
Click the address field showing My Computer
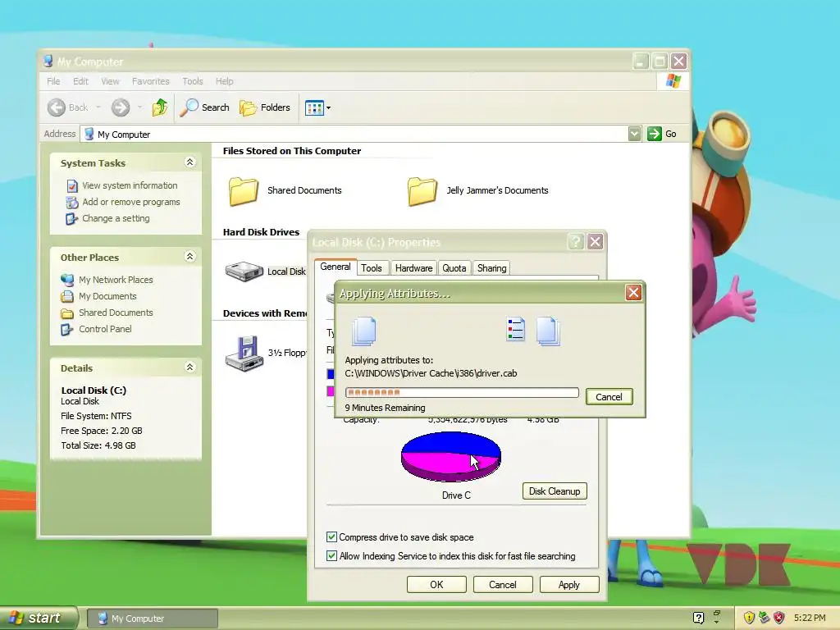click(x=354, y=134)
